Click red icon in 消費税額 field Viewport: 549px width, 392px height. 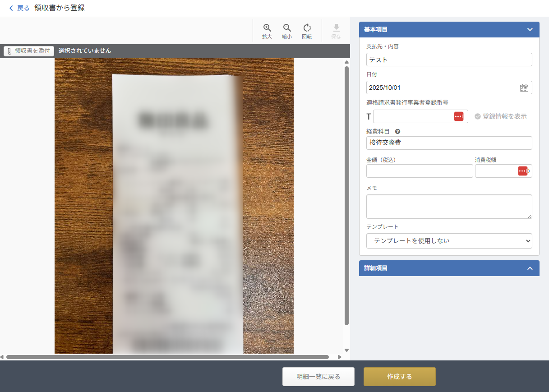(522, 171)
